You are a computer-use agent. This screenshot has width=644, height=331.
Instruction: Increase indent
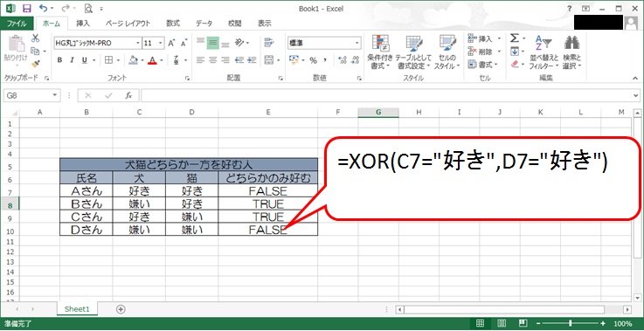click(253, 60)
